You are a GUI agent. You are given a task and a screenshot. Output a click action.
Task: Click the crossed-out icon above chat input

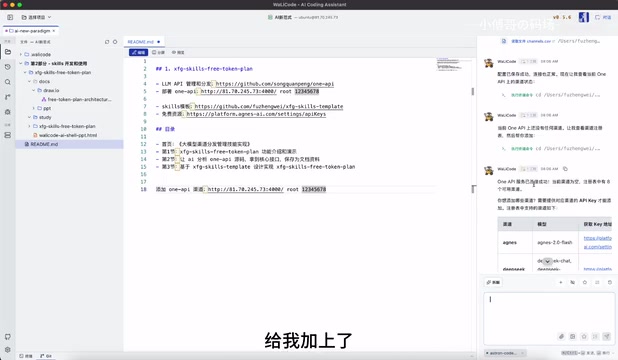point(573,282)
